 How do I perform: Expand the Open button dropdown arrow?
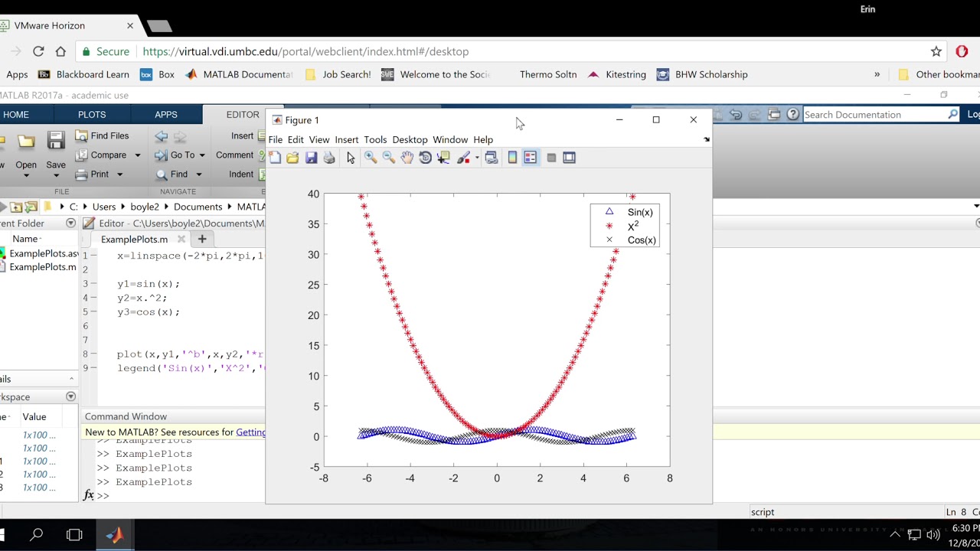(x=26, y=175)
